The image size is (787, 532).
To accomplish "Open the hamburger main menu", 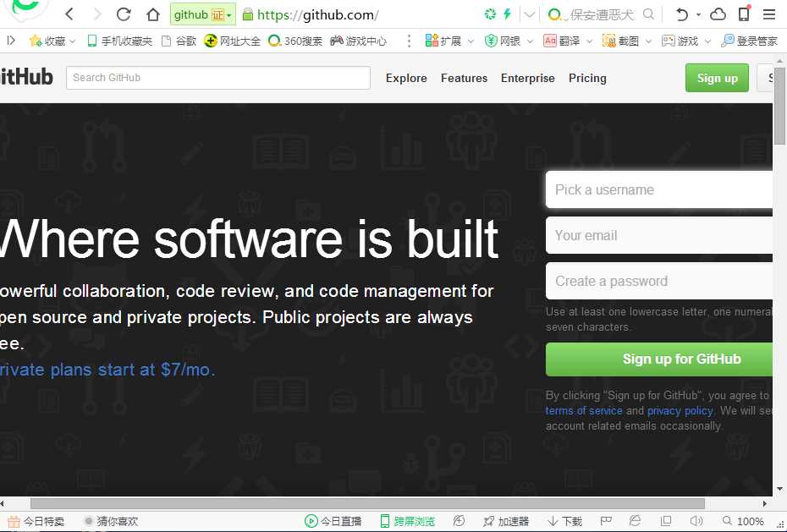I will click(769, 14).
